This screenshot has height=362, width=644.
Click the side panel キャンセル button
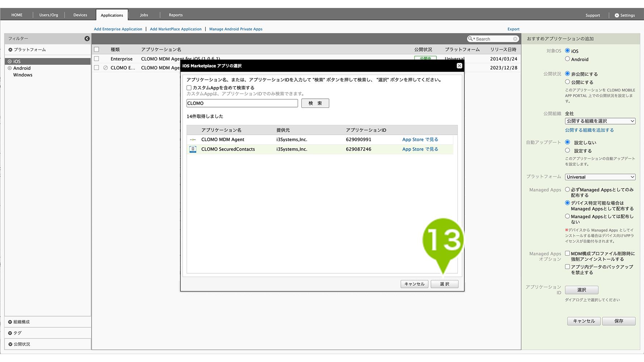[x=584, y=321]
